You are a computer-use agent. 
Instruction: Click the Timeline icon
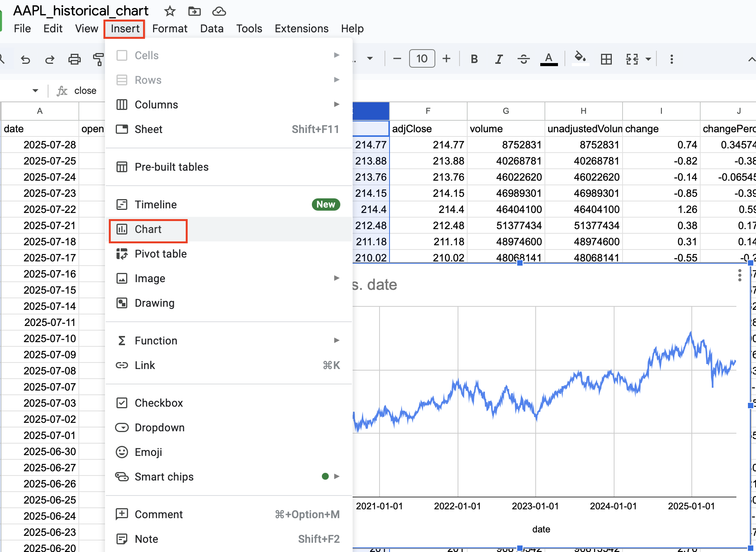point(122,205)
